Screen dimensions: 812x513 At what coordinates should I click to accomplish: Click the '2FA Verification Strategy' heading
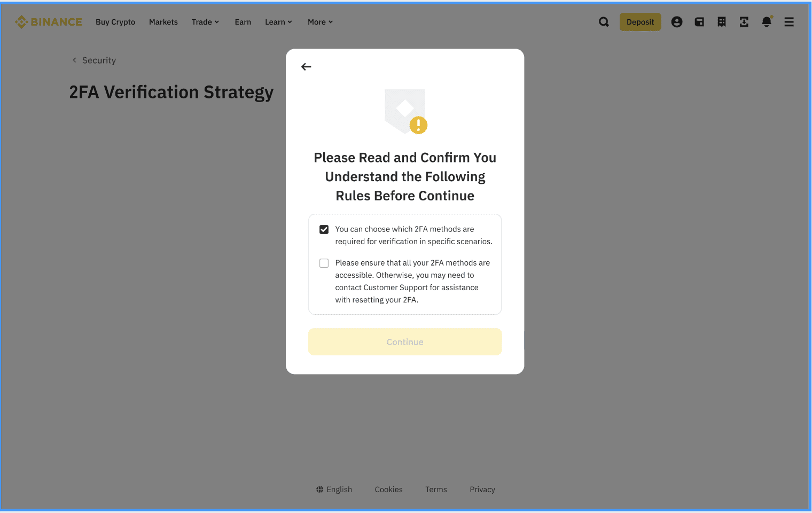point(171,92)
